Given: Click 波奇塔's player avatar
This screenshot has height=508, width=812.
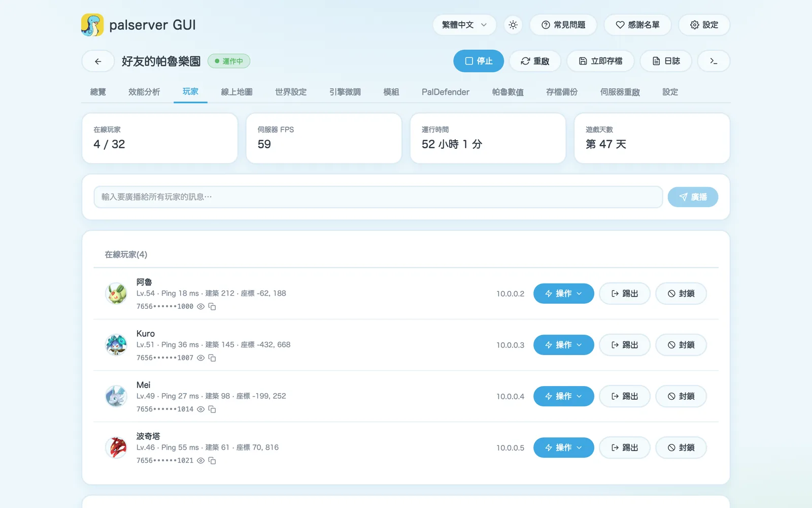Looking at the screenshot, I should click(x=116, y=448).
